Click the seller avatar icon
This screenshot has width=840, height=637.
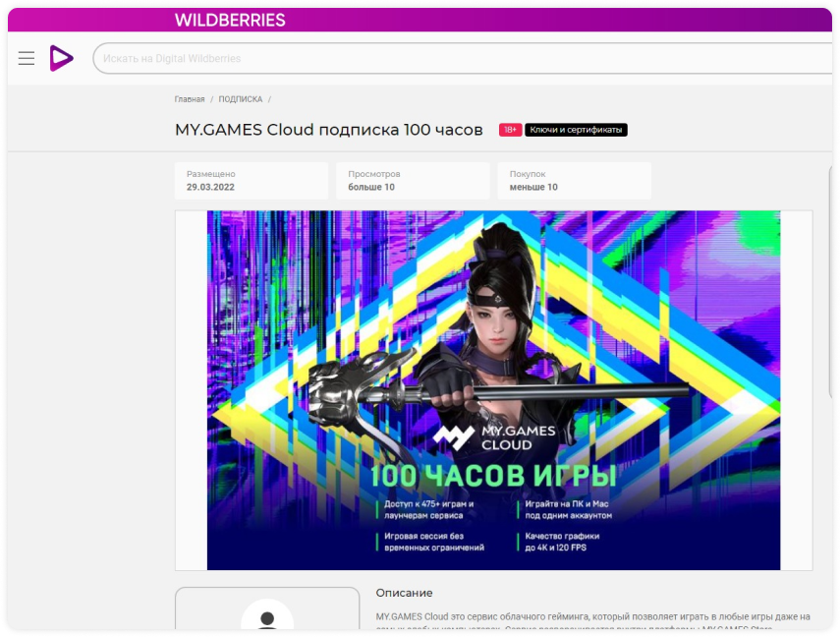coord(267,616)
